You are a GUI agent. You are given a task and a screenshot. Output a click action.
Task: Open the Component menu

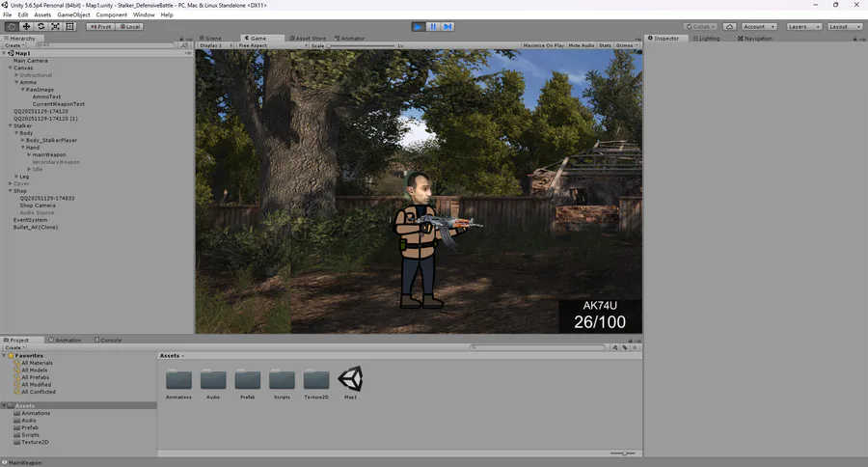coord(111,15)
